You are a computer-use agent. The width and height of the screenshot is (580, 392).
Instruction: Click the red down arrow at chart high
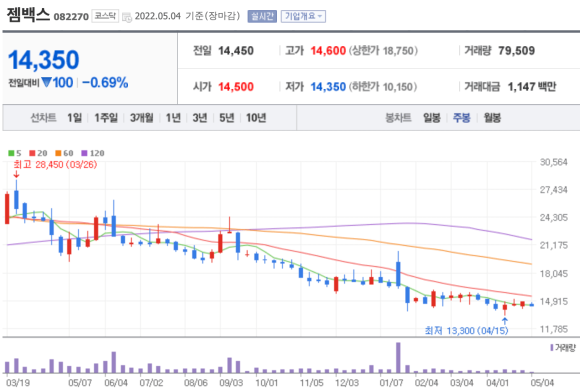coord(16,174)
